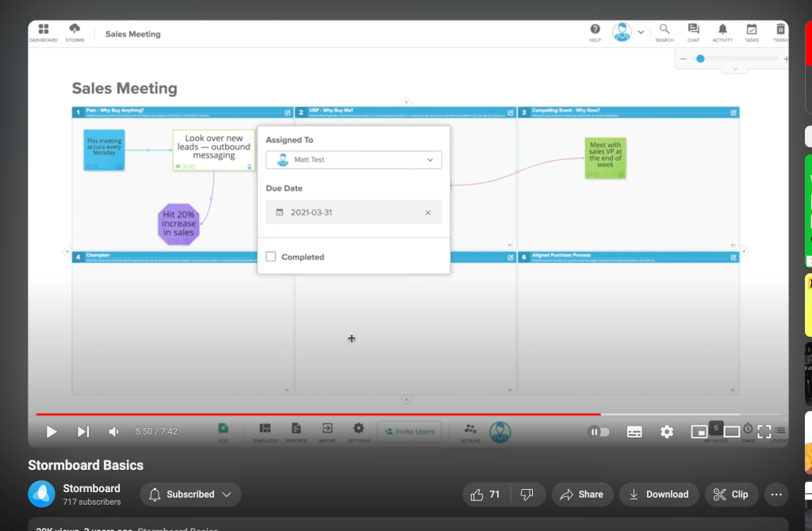Like the video with thumbs up
812x531 pixels.
(486, 495)
